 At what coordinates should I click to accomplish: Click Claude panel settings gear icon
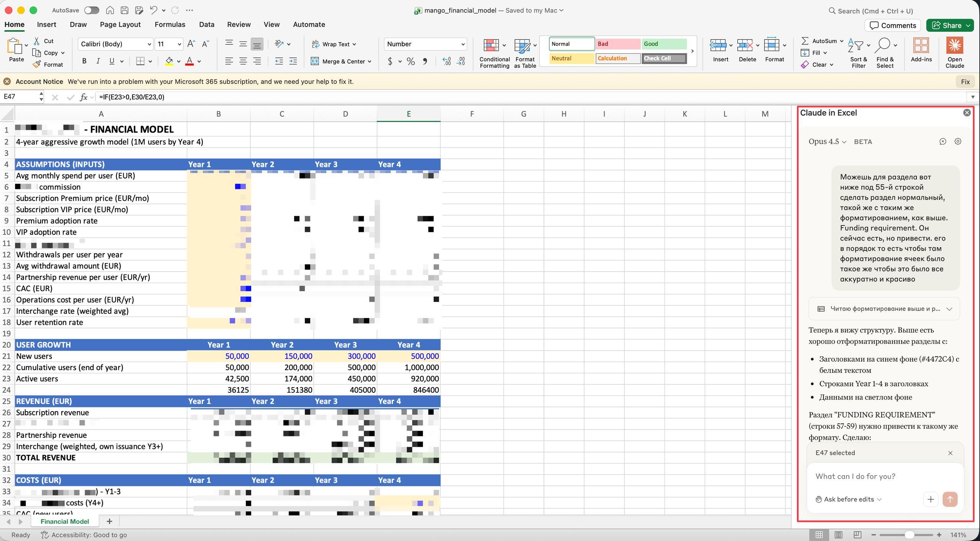(x=958, y=141)
